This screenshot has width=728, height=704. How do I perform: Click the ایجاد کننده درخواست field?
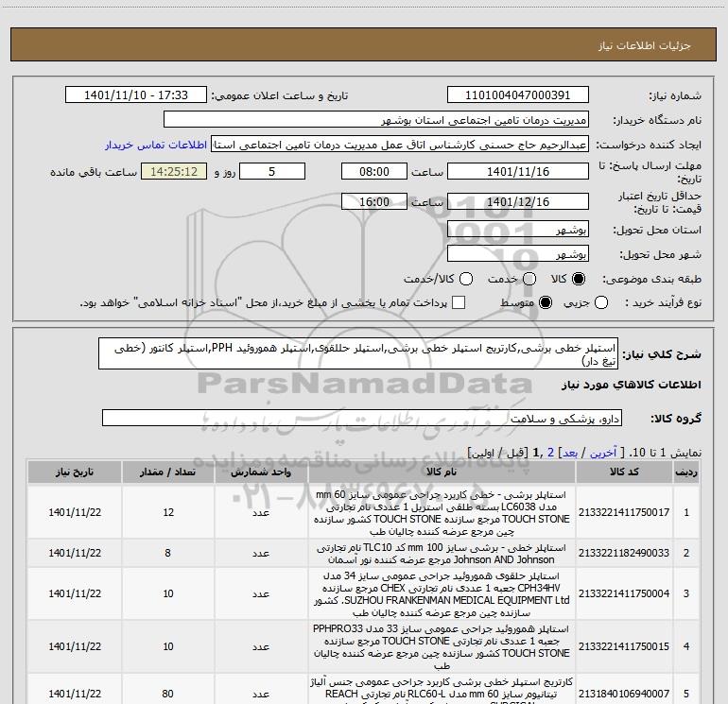click(400, 145)
